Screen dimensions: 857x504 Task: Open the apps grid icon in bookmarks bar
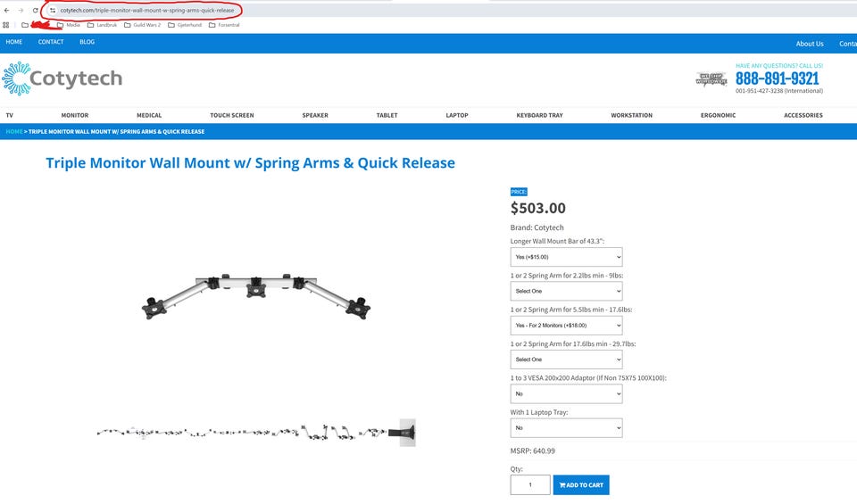6,25
